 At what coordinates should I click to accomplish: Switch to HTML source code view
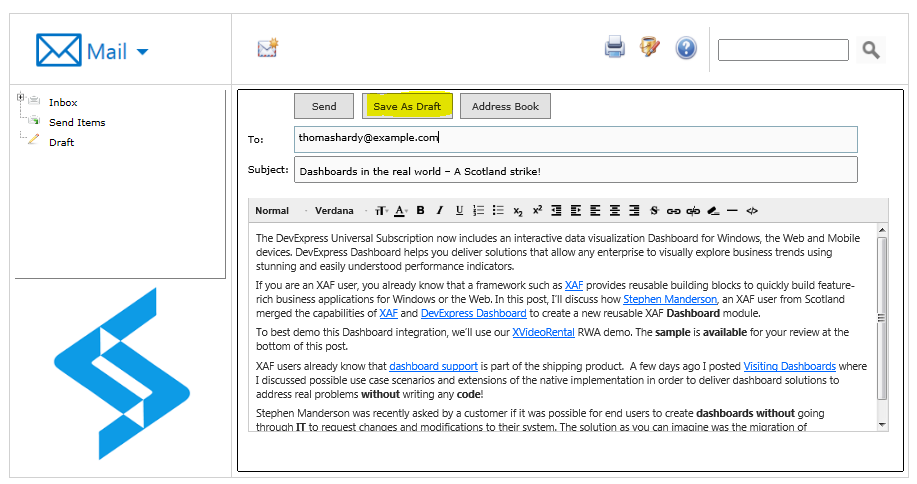pyautogui.click(x=752, y=211)
